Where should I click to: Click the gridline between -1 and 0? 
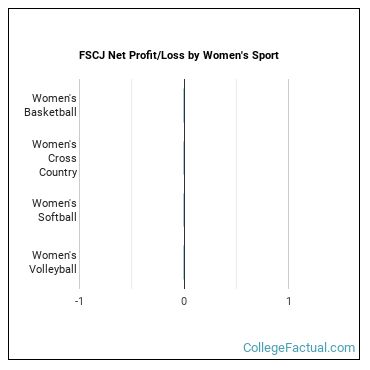(132, 184)
